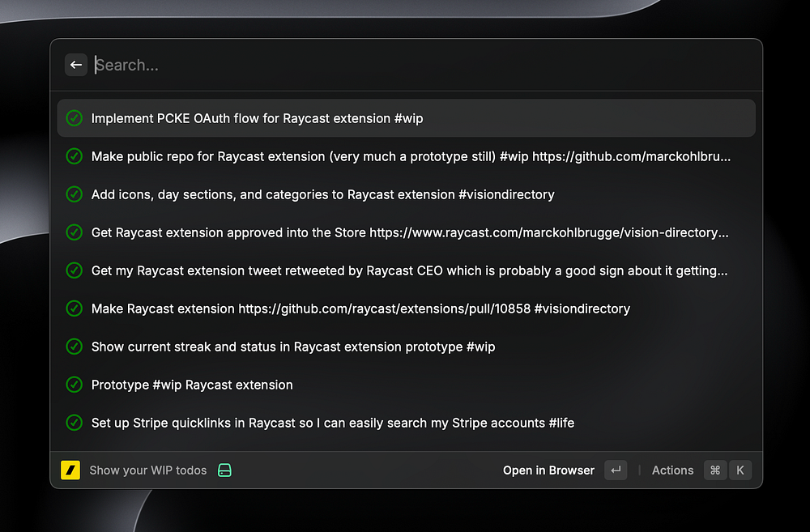Click checkmark icon beside Stripe quicklinks todo
The width and height of the screenshot is (810, 532).
click(x=75, y=423)
